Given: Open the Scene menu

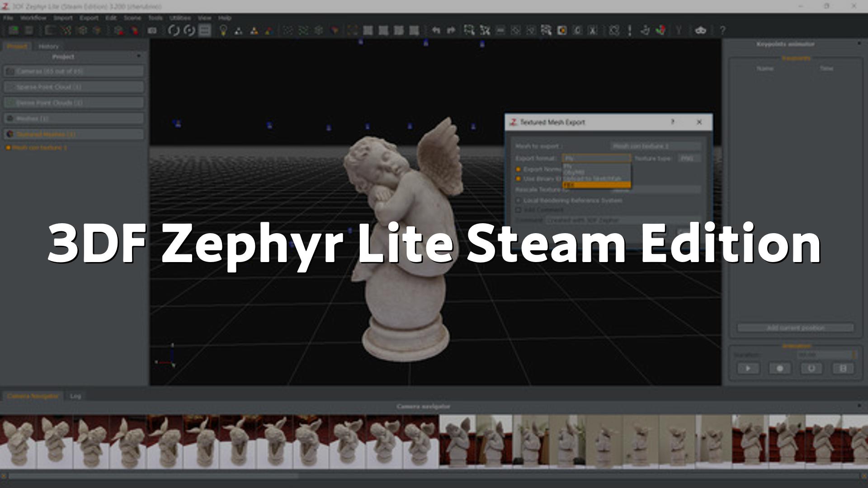Looking at the screenshot, I should (132, 18).
